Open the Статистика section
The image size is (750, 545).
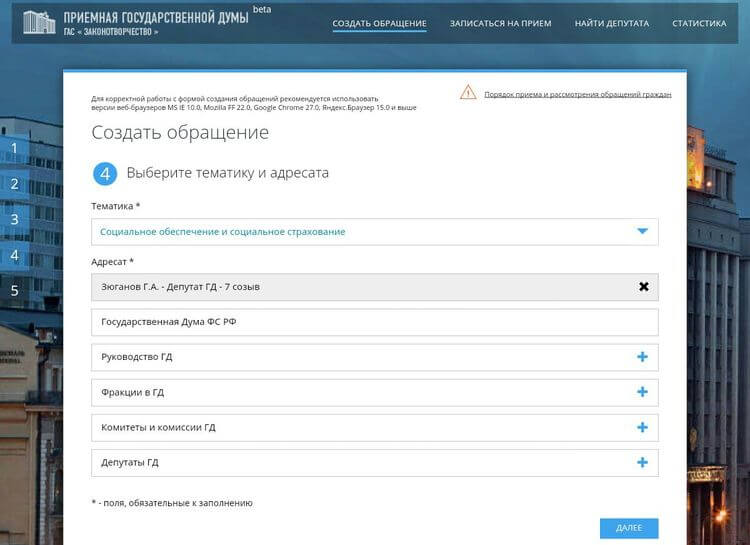699,23
